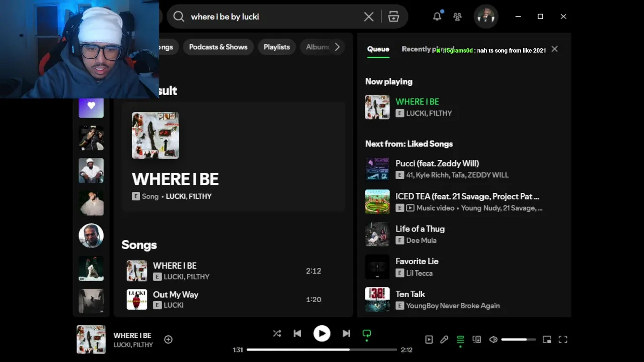644x362 pixels.
Task: Play Out My Way in Songs list
Action: (233, 299)
